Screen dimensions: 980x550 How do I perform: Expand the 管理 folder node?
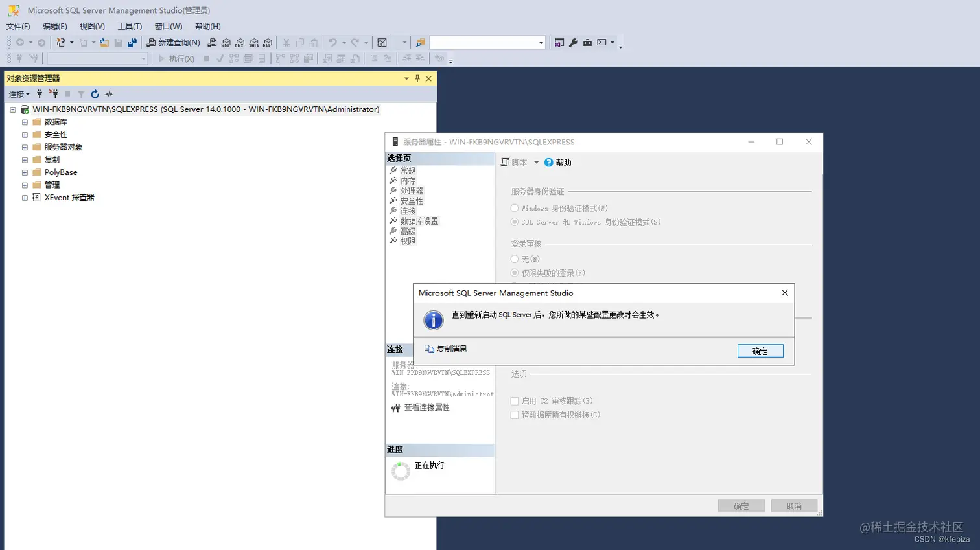(25, 185)
